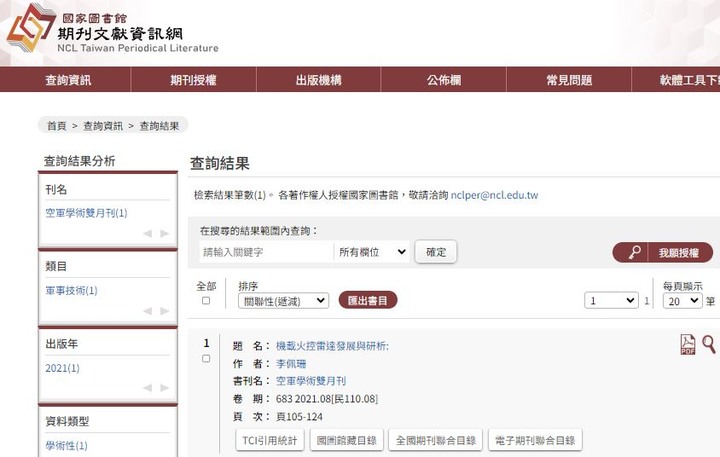The height and width of the screenshot is (457, 720).
Task: Open the 公佈欄 menu
Action: coord(444,80)
